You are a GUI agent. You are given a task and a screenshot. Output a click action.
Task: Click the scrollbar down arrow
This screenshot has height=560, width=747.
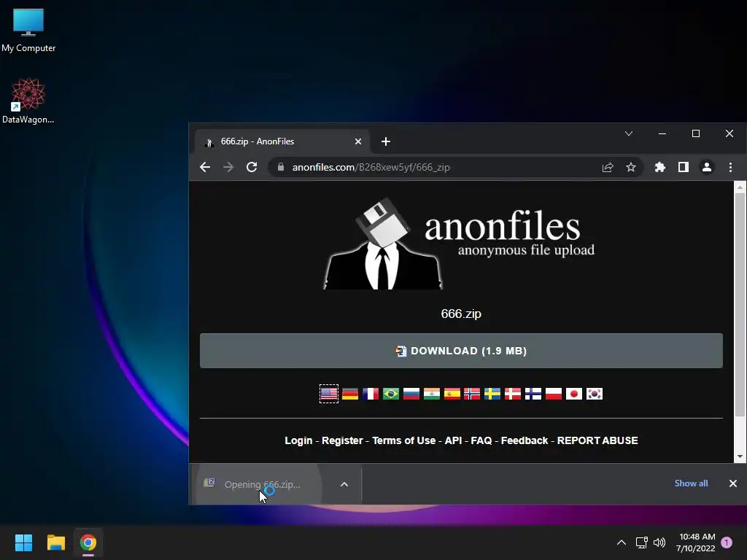740,456
